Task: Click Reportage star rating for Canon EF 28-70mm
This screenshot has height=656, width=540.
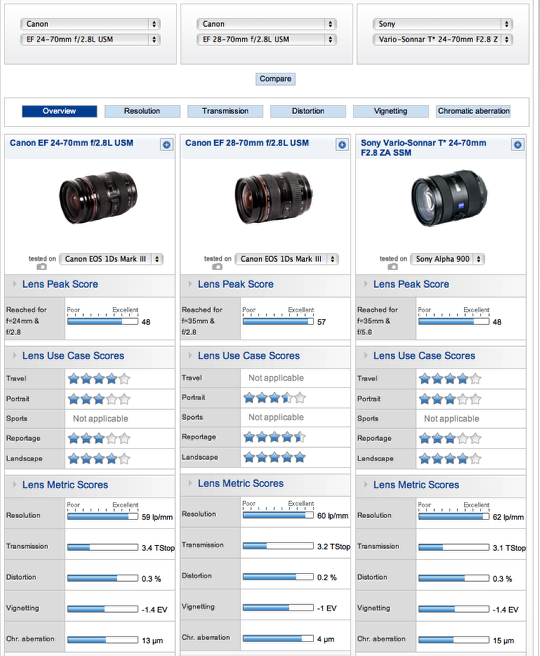Action: click(274, 437)
